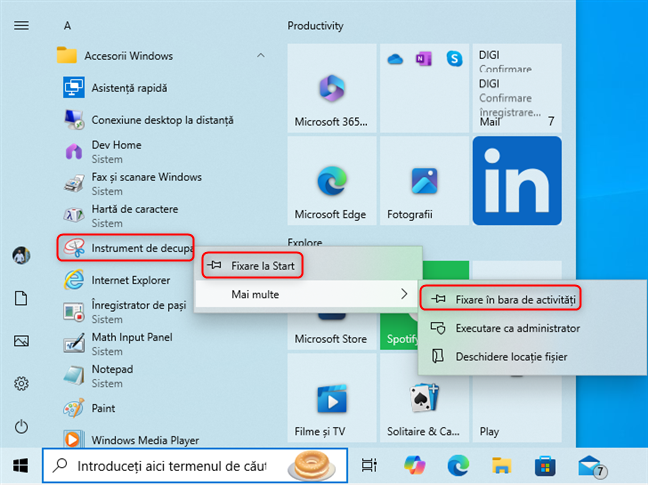Select Fixare la Start
Viewport: 648px width, 485px height.
click(253, 266)
